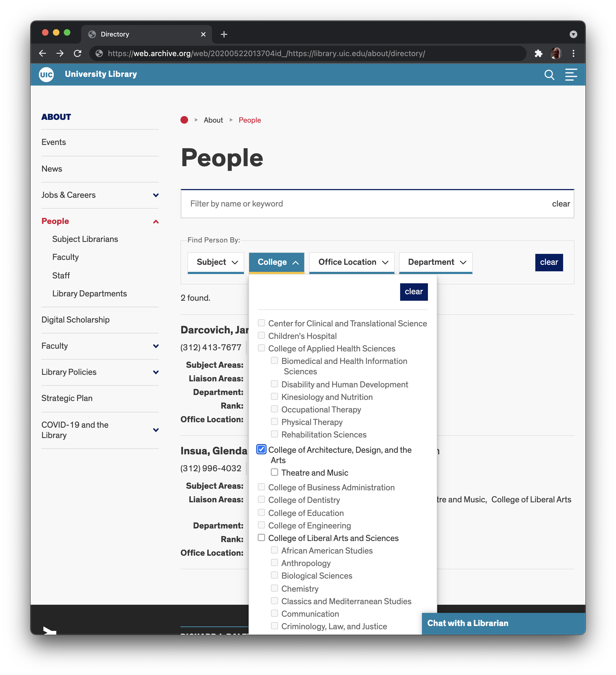Open the Office Location dropdown

pos(352,262)
